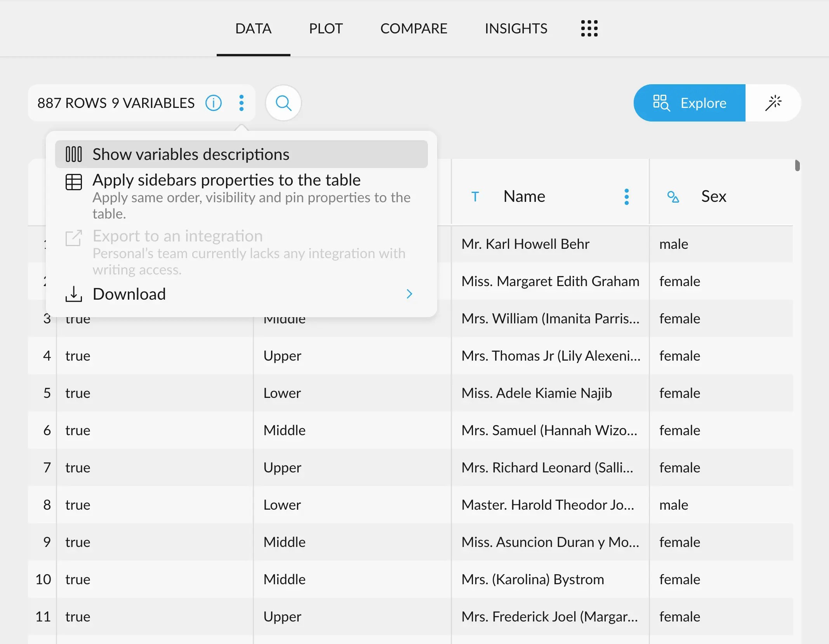Click the Download menu entry
The image size is (829, 644).
(x=129, y=294)
